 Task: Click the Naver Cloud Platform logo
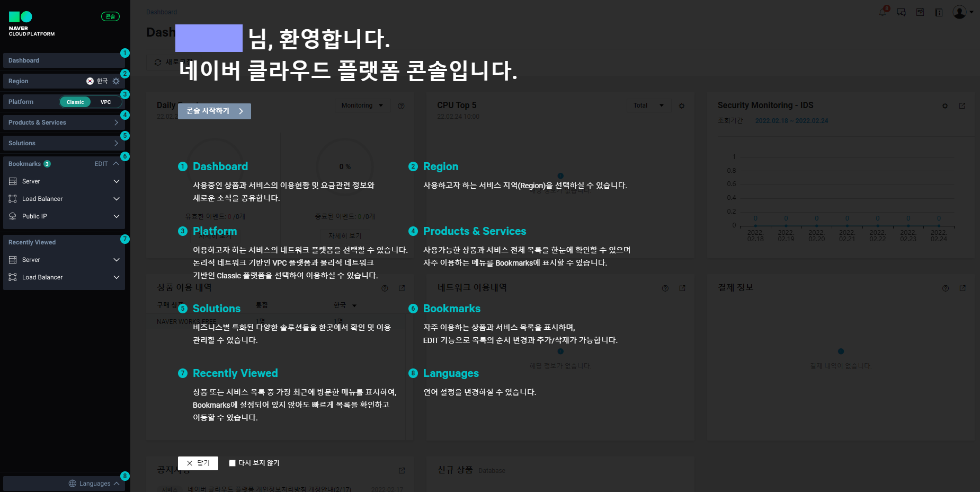click(x=31, y=24)
